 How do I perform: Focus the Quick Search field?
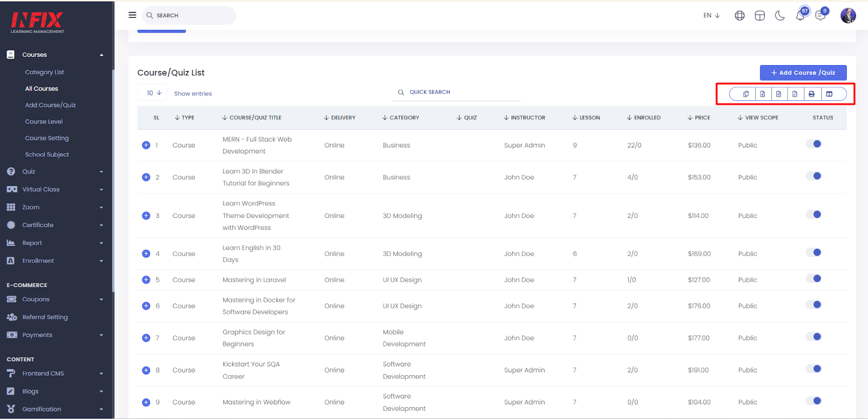point(457,92)
